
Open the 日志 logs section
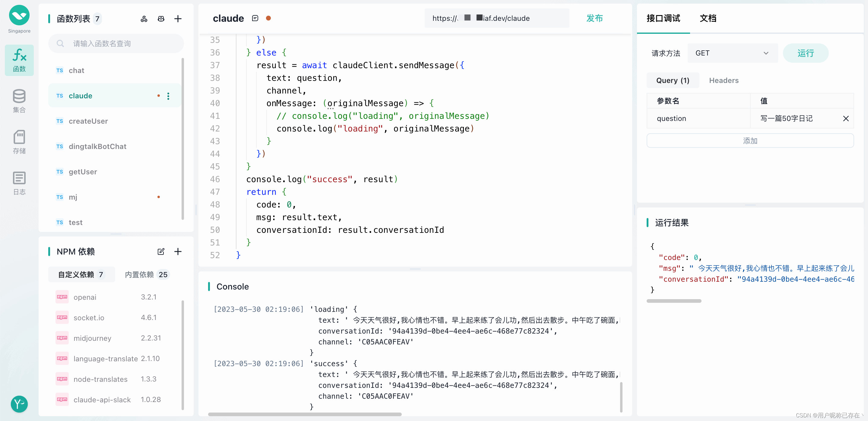pos(19,183)
